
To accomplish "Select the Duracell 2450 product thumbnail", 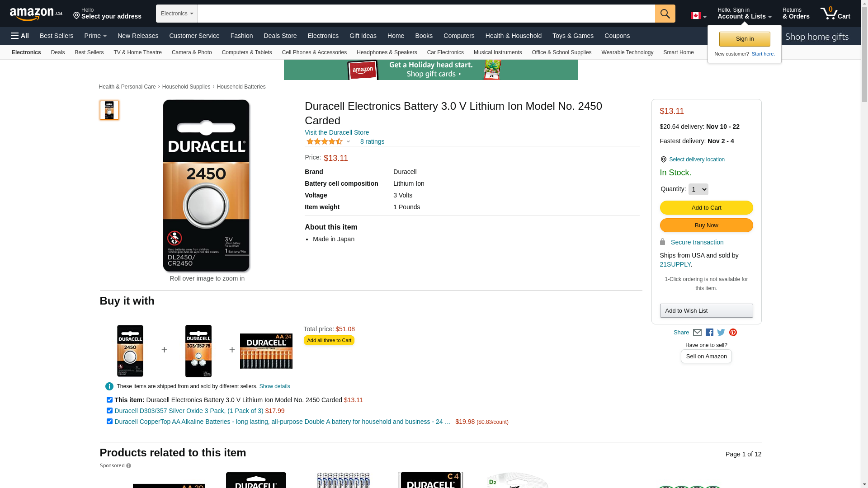I will (109, 110).
